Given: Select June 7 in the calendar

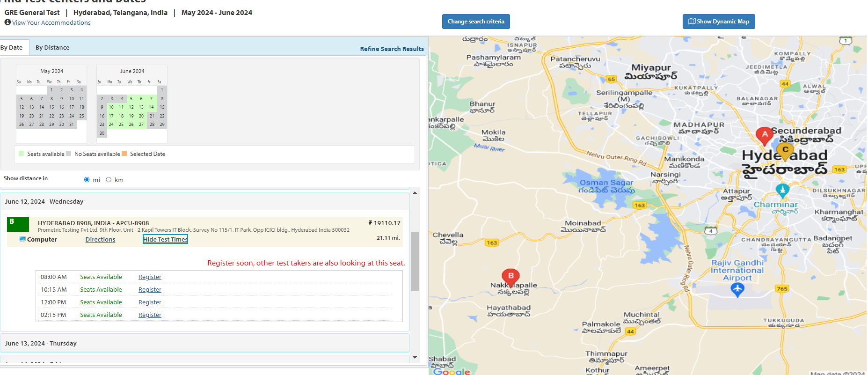Looking at the screenshot, I should tap(151, 99).
